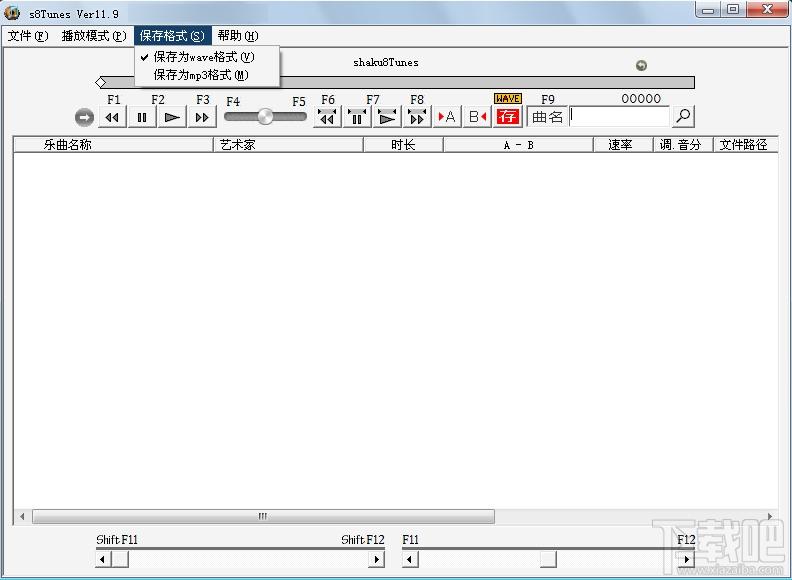Sort by 乐曲名称 column header

pyautogui.click(x=113, y=144)
